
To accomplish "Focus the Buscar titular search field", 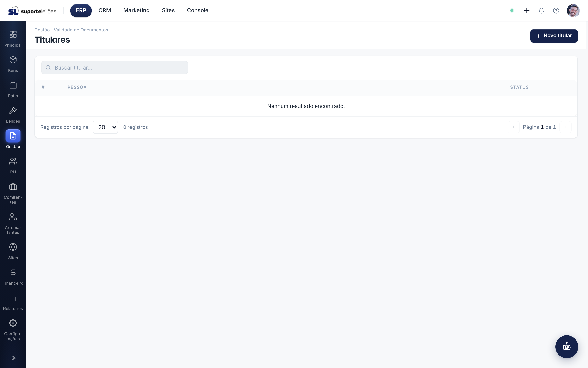I will (x=115, y=67).
